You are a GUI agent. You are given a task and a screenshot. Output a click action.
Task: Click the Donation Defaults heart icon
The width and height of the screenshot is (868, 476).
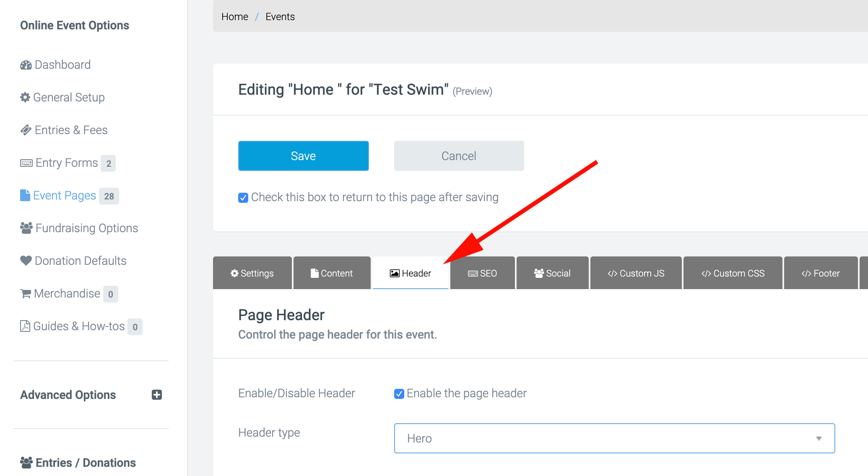(x=26, y=261)
